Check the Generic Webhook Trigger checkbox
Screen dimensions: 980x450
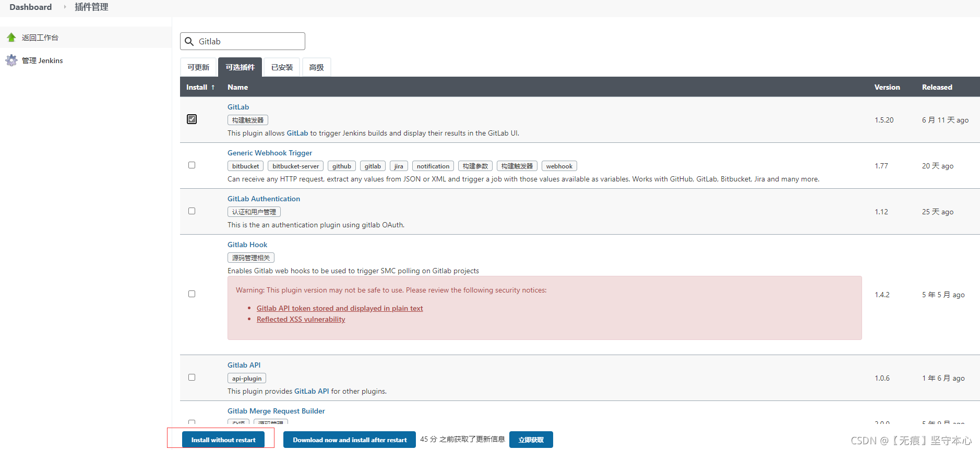192,165
